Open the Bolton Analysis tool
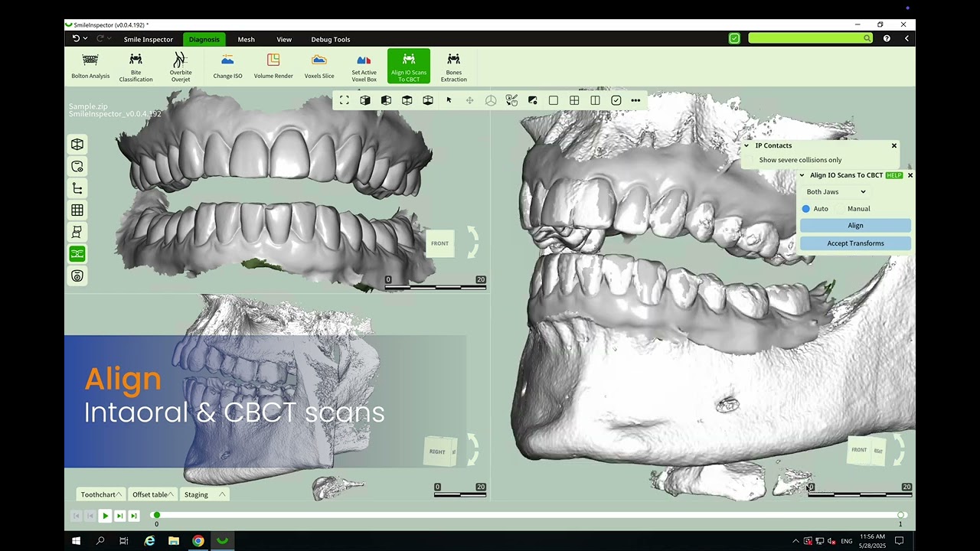This screenshot has height=551, width=980. pos(90,67)
